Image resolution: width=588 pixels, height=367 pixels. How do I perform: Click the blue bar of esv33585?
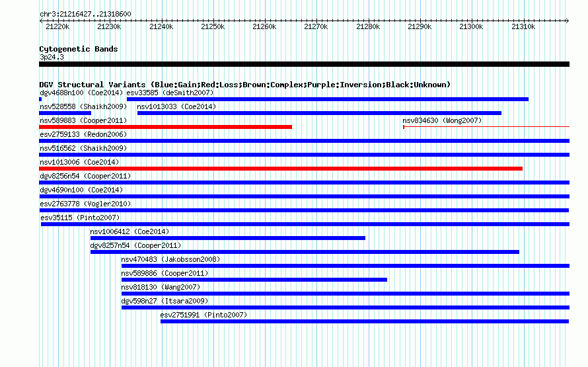point(328,99)
